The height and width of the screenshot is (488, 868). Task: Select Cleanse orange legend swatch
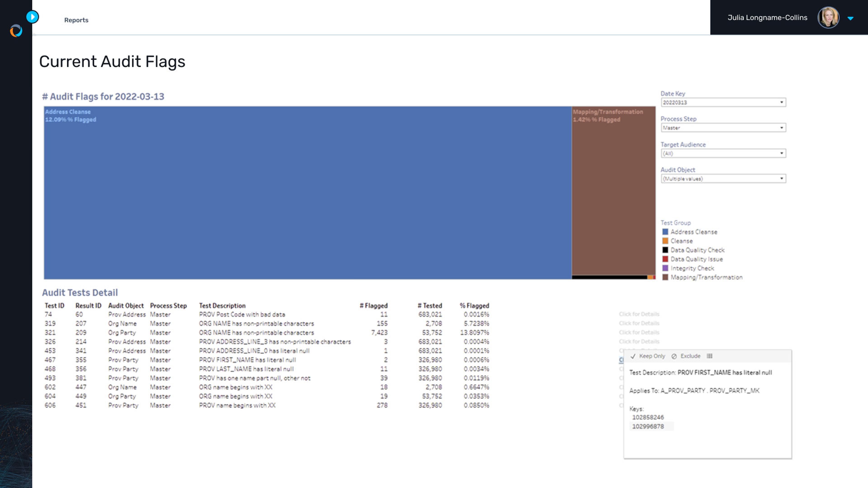click(x=665, y=241)
